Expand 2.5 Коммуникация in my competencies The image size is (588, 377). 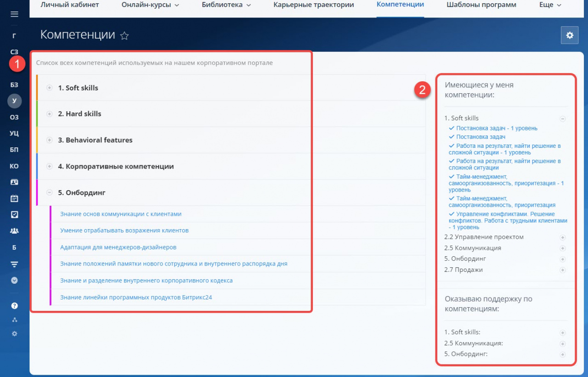click(x=563, y=248)
